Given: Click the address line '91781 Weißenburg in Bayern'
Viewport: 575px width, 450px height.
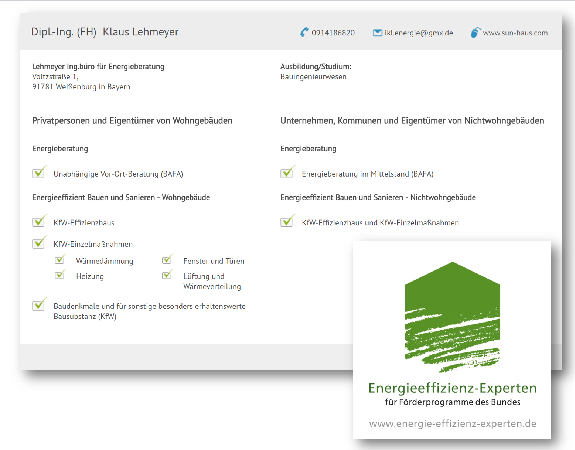Looking at the screenshot, I should click(x=81, y=87).
